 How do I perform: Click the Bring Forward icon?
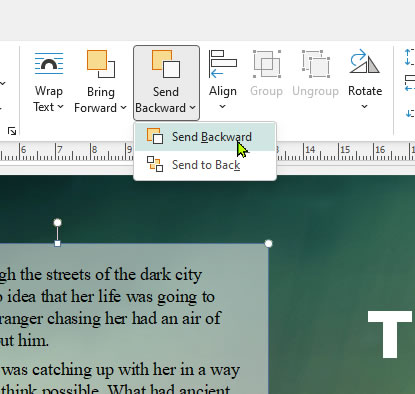[x=101, y=64]
